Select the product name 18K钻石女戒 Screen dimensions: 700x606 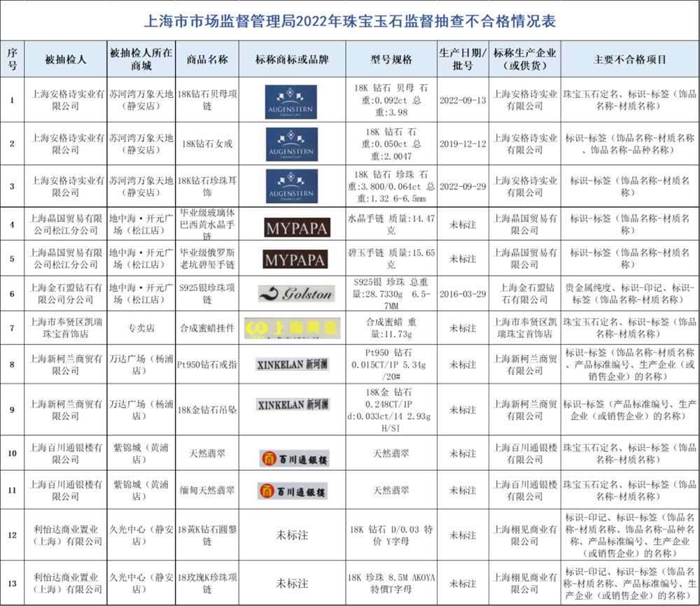[x=207, y=143]
